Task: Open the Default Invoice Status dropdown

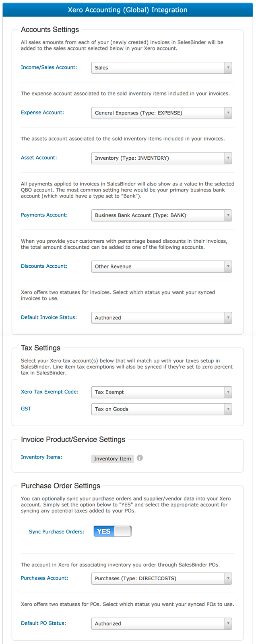Action: [x=228, y=318]
